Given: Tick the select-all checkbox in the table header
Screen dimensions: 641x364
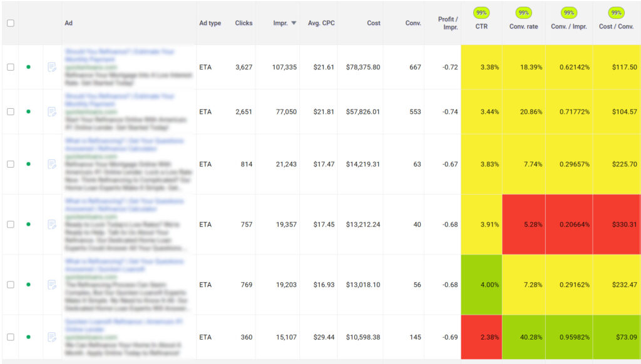Looking at the screenshot, I should click(11, 23).
